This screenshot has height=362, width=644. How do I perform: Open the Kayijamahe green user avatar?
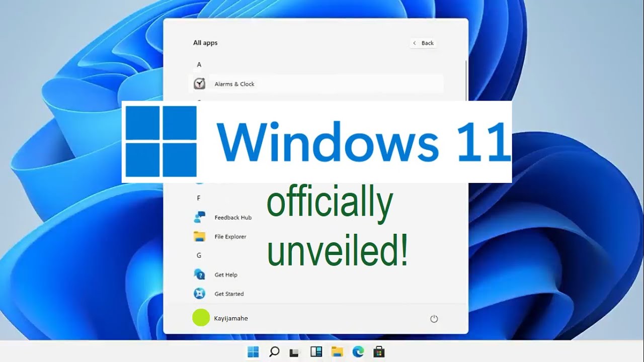(201, 318)
